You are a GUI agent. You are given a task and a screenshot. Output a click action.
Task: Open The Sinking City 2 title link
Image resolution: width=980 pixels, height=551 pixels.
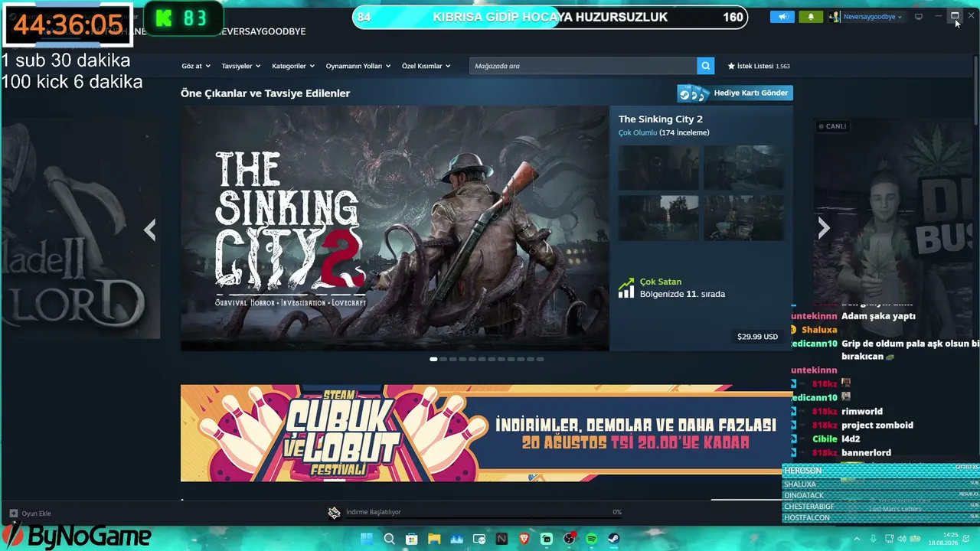pos(661,119)
